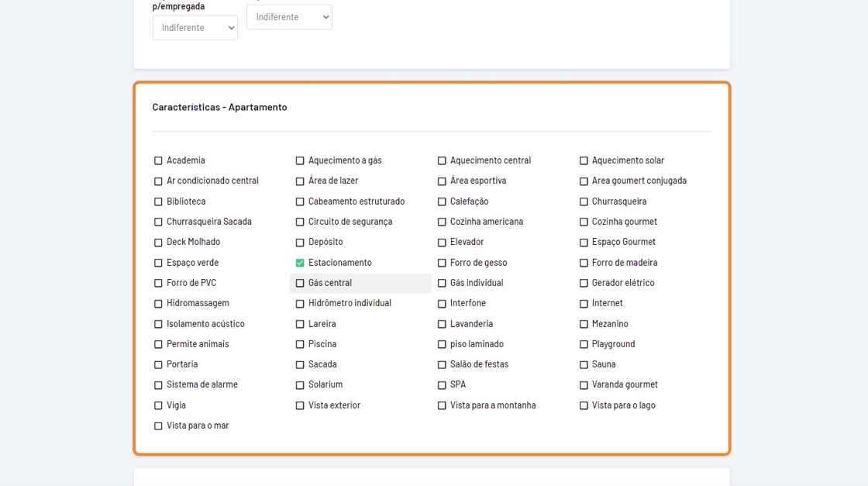
Task: Check the Playground checkbox
Action: pyautogui.click(x=584, y=344)
